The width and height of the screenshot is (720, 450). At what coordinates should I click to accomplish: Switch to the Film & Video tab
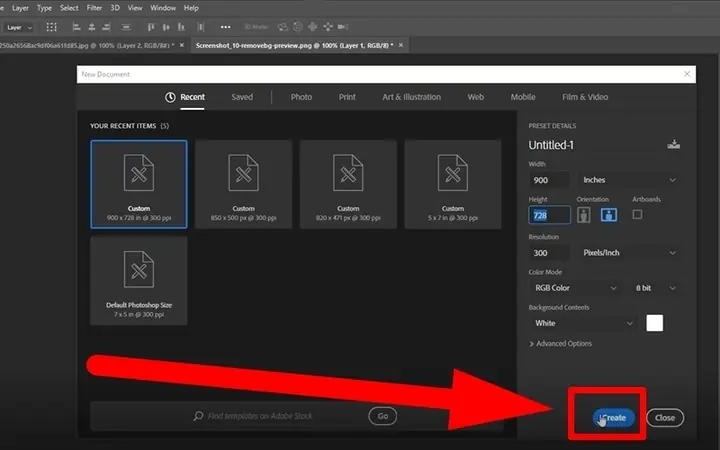(x=585, y=97)
